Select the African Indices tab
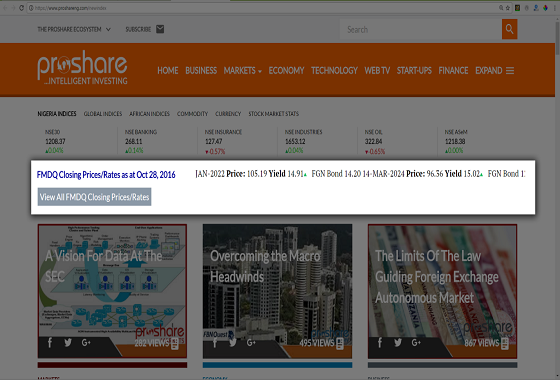 (149, 114)
